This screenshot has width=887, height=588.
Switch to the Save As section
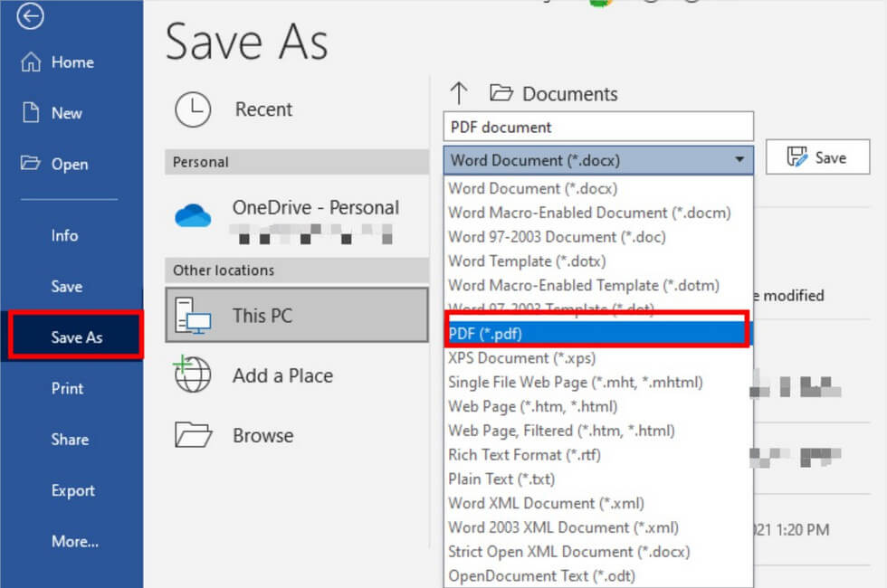coord(73,337)
